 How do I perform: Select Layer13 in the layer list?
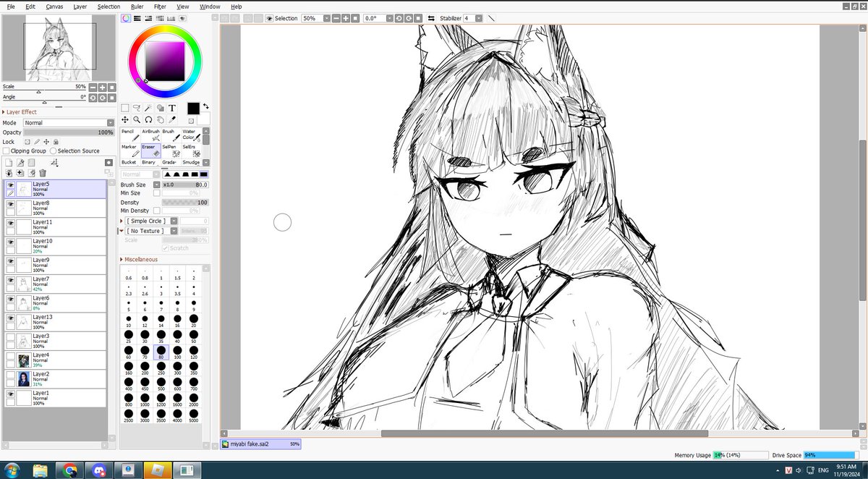pos(56,322)
